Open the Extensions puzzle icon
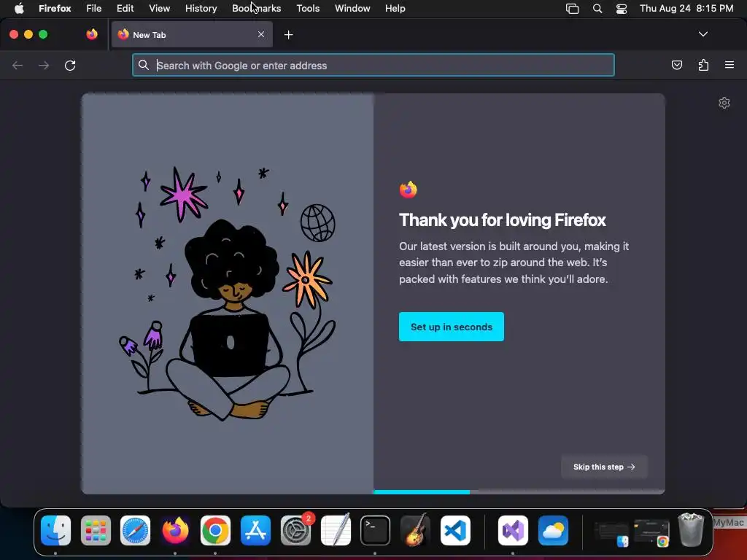 703,65
